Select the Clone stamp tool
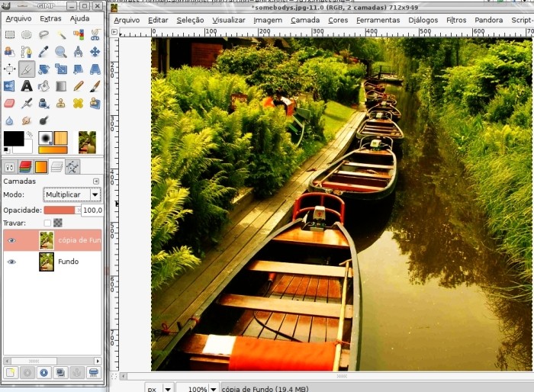This screenshot has height=392, width=534. (61, 103)
